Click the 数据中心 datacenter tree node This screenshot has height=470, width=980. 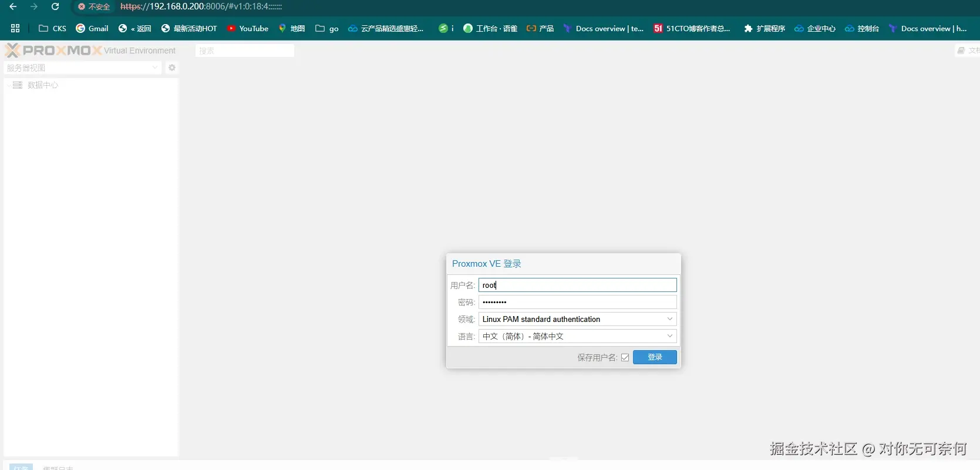pos(43,85)
